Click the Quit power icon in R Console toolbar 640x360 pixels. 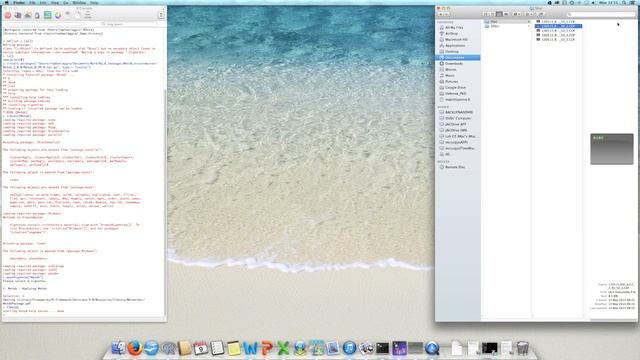(161, 15)
